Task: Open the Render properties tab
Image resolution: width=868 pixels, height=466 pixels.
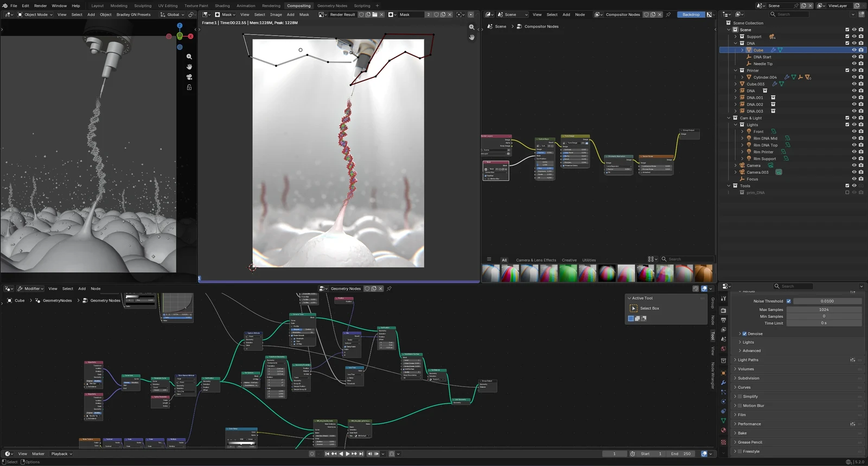Action: pyautogui.click(x=723, y=311)
